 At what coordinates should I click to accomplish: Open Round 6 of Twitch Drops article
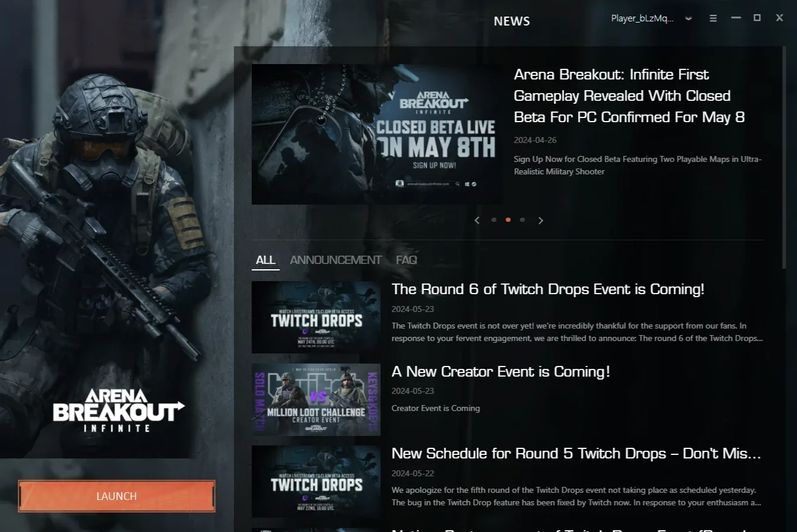[x=548, y=289]
